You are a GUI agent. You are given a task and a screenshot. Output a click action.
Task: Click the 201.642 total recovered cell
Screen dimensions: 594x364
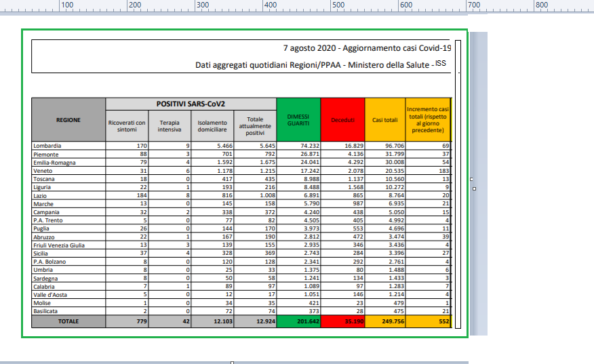[x=298, y=321]
